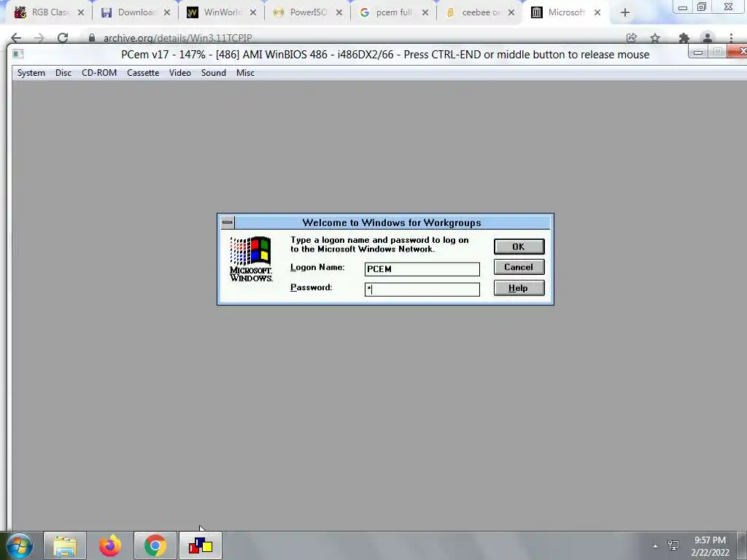Close the WinWorld browser tab
747x560 pixels.
coord(253,13)
